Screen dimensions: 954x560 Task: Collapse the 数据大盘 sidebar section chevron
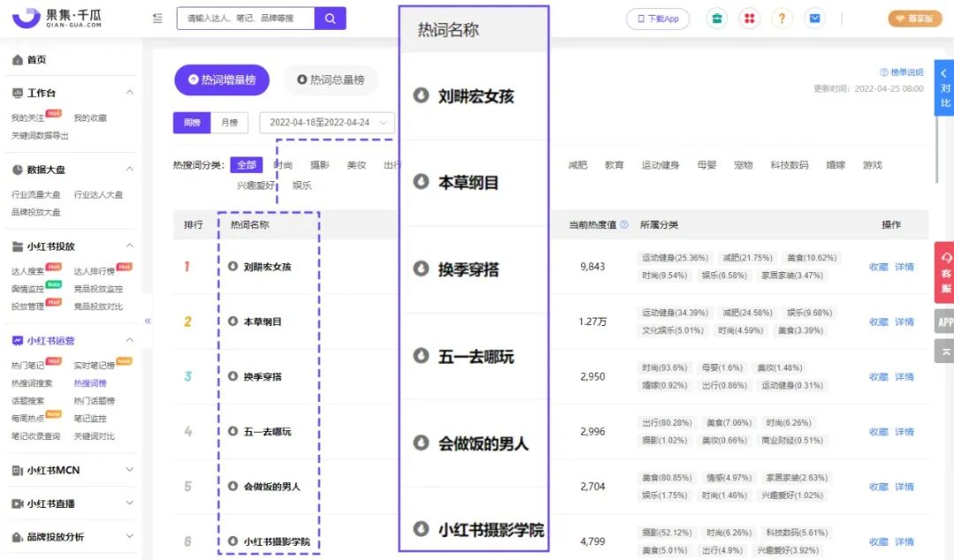(130, 170)
